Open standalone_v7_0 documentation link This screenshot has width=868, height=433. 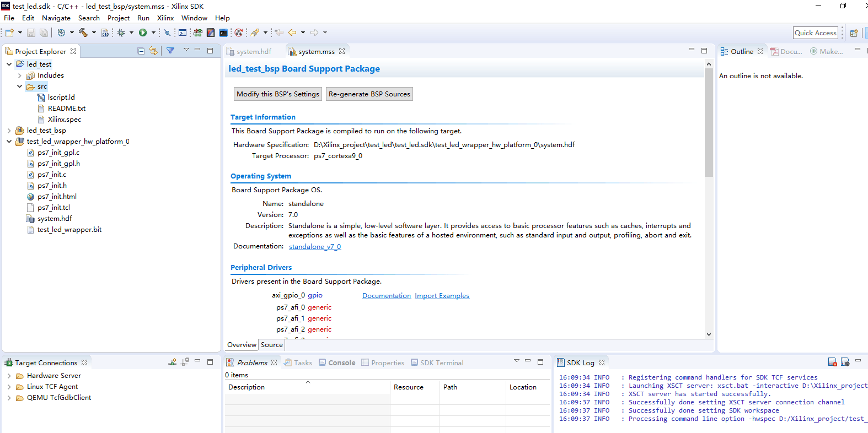click(x=315, y=247)
